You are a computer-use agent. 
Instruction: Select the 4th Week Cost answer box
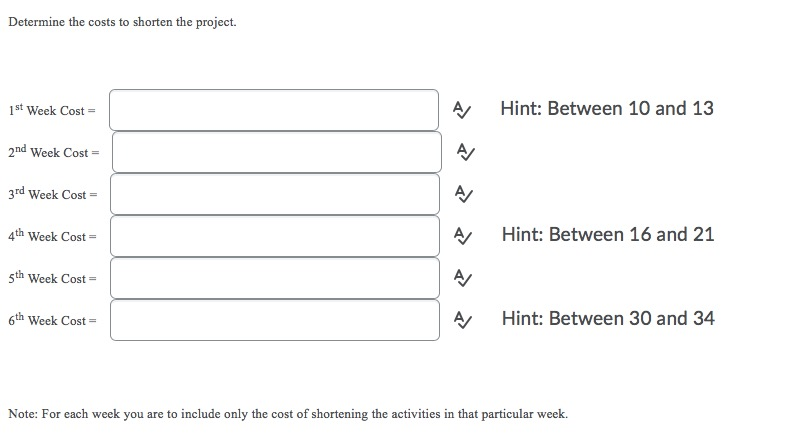274,236
